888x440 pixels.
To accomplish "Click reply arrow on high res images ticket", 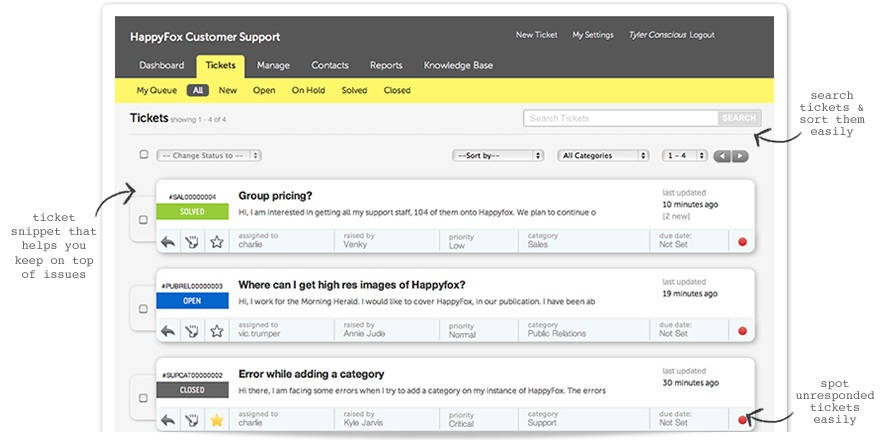I will click(168, 330).
